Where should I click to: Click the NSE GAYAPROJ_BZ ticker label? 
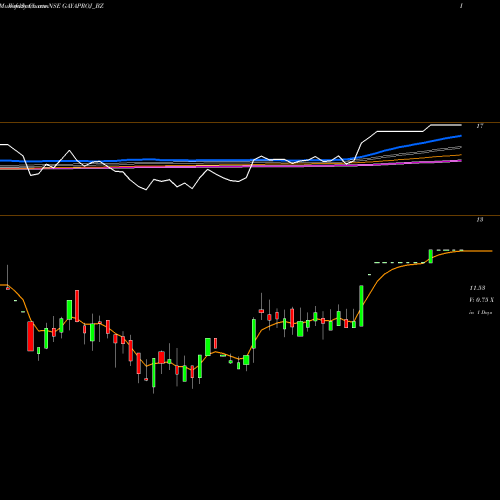[x=76, y=6]
